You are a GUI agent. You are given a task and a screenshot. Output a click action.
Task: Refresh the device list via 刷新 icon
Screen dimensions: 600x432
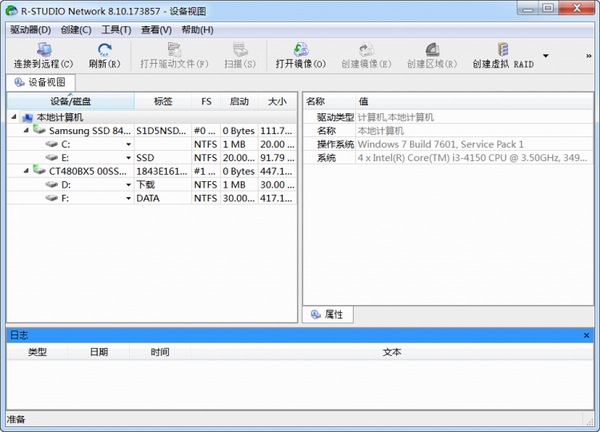tap(104, 50)
